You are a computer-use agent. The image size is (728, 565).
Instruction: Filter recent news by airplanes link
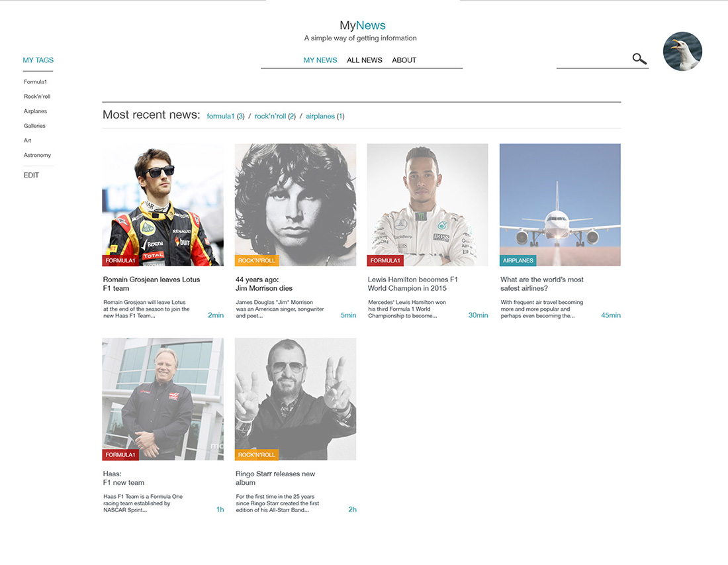(x=320, y=117)
